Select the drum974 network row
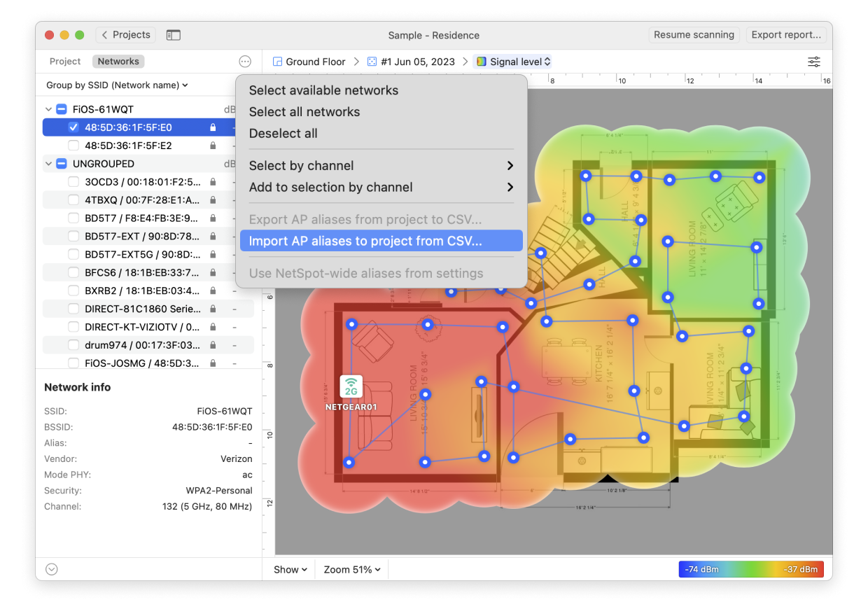Image resolution: width=868 pixels, height=602 pixels. pyautogui.click(x=148, y=345)
